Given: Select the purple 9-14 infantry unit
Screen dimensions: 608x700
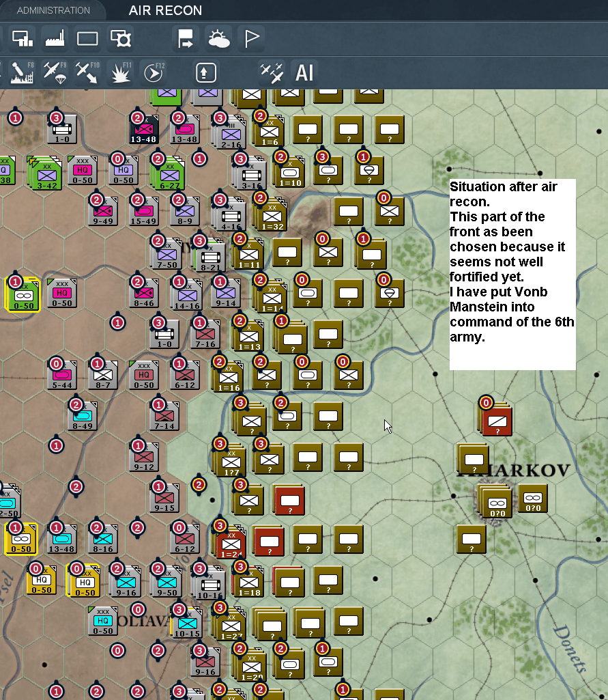Looking at the screenshot, I should (226, 294).
